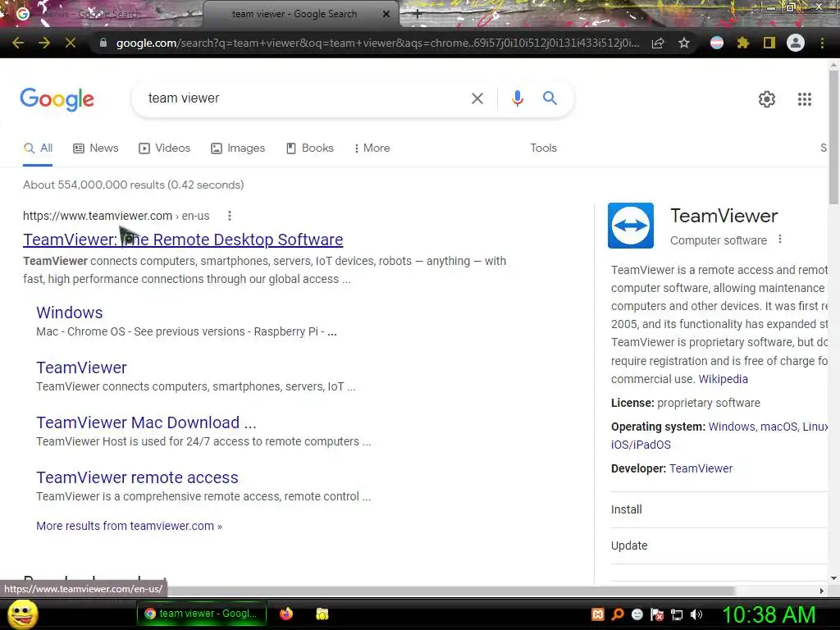Click the vertical page scrollbar
This screenshot has width=840, height=630.
click(833, 137)
